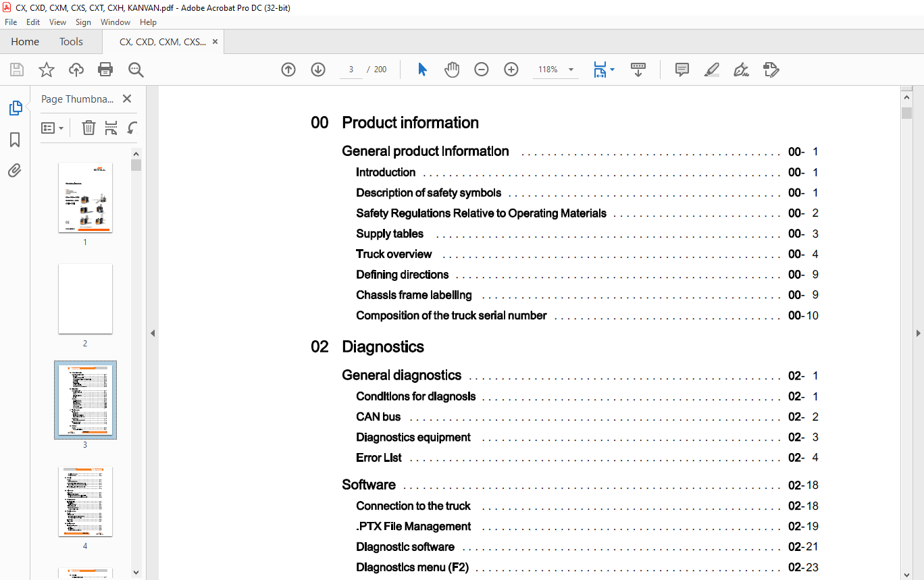Switch to the Tools tab
The height and width of the screenshot is (580, 924).
tap(71, 41)
